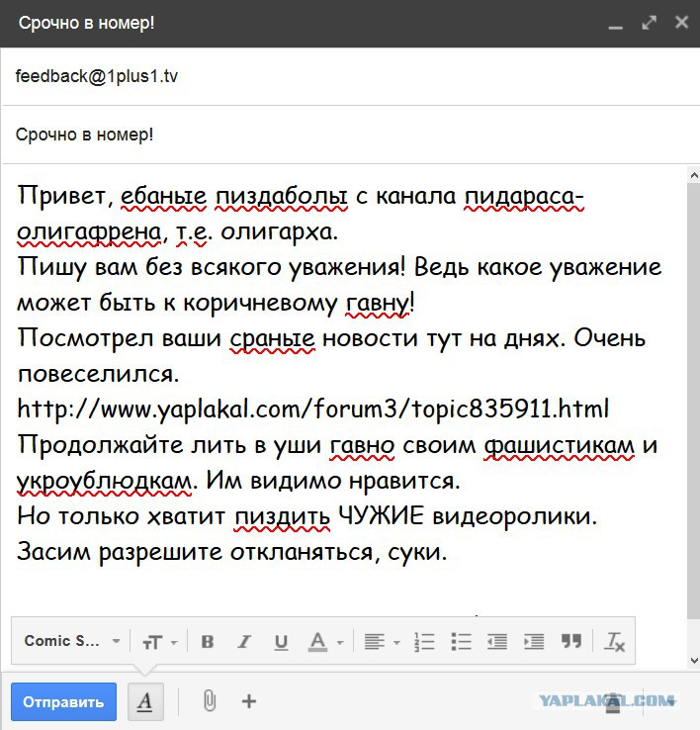Apply blockquote formatting

(x=571, y=641)
